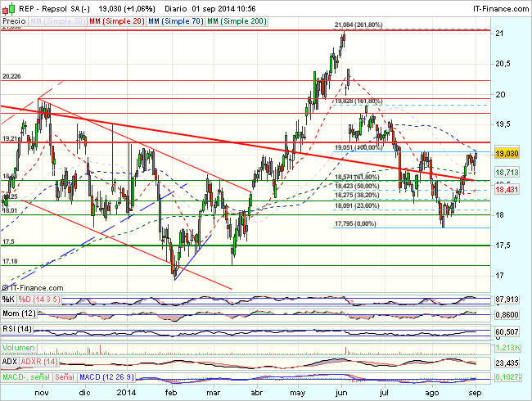532x401 pixels.
Task: Click the copyright icon next to IT-Finance.com watermark
Action: [5, 288]
